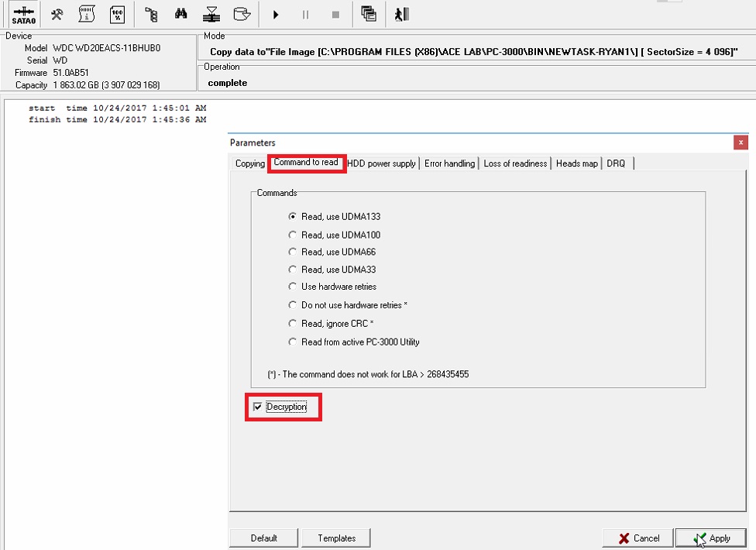
Task: Switch to the Error handling tab
Action: [x=449, y=163]
